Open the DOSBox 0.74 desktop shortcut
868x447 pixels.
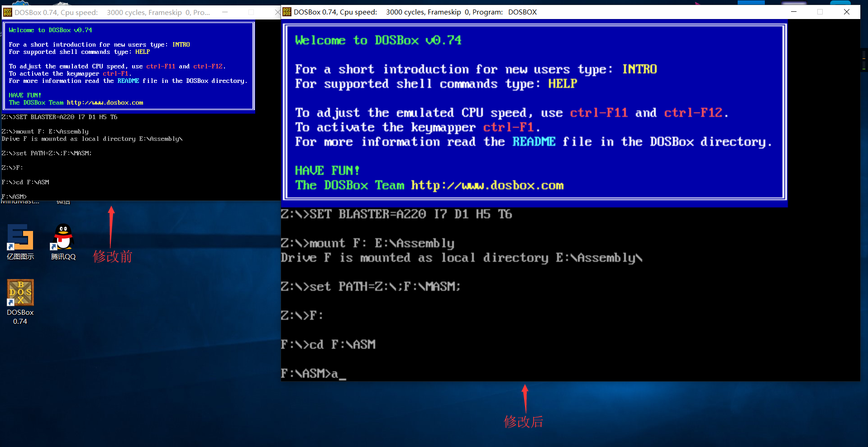[x=20, y=302]
